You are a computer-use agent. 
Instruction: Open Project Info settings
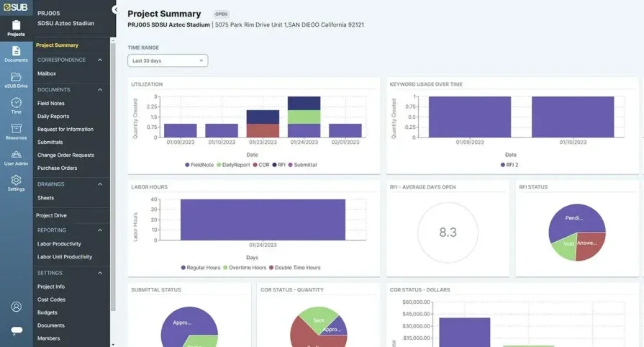[51, 287]
